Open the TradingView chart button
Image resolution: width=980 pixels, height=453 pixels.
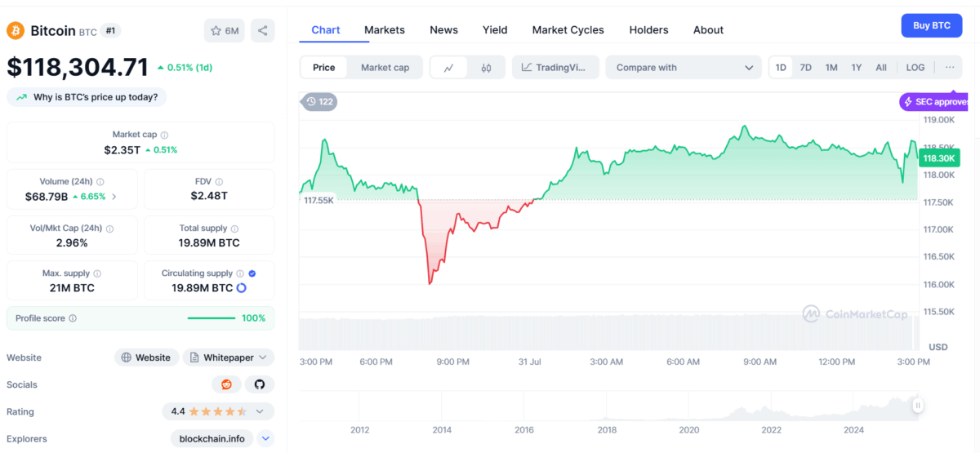tap(555, 68)
